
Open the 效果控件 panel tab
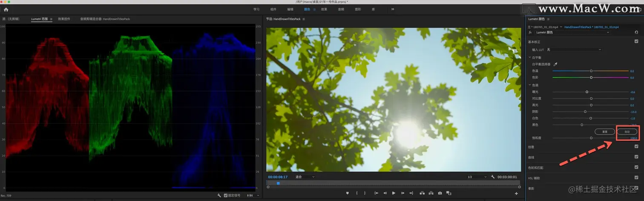64,19
